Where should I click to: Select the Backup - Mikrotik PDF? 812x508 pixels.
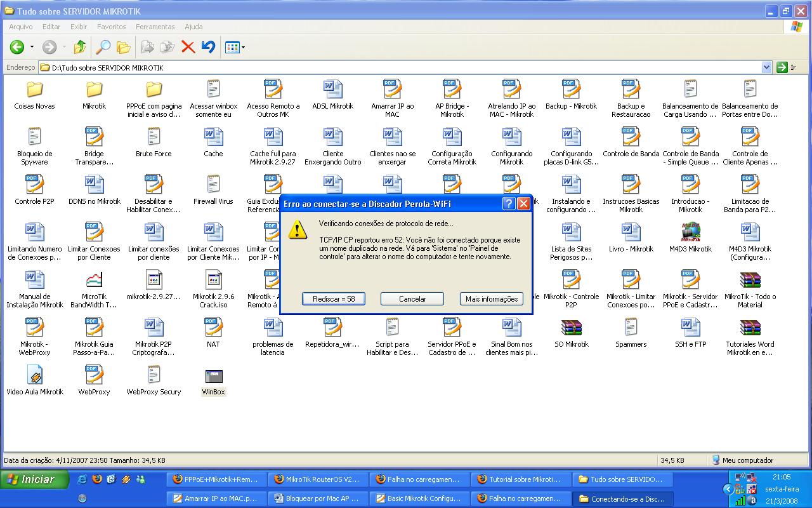[x=572, y=96]
